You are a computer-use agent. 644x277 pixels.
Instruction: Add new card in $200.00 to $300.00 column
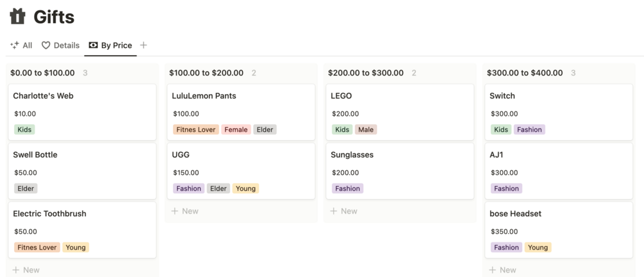click(344, 211)
